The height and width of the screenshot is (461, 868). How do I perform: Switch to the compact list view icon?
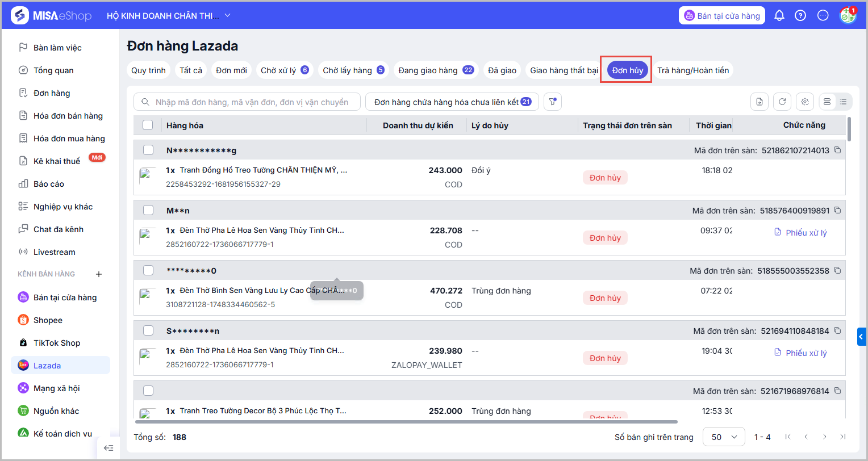(844, 102)
